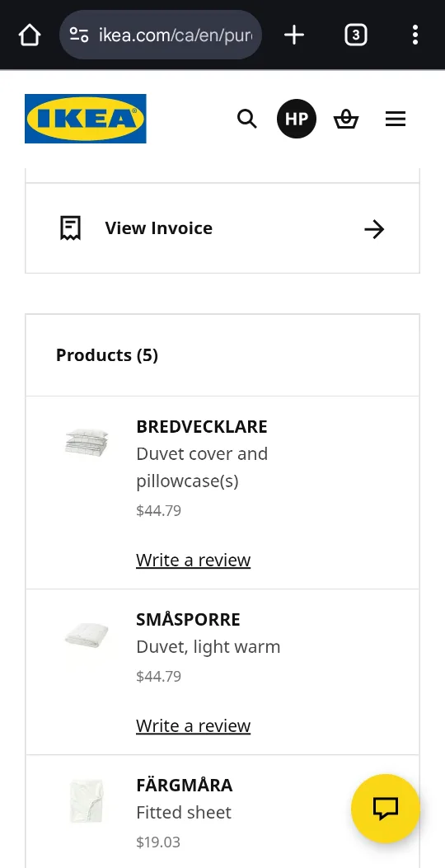Click the IKEA logo
Viewport: 445px width, 868px height.
point(85,119)
